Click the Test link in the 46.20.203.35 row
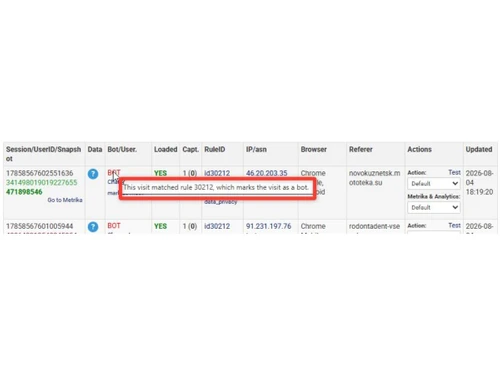The image size is (500, 375). coord(454,172)
